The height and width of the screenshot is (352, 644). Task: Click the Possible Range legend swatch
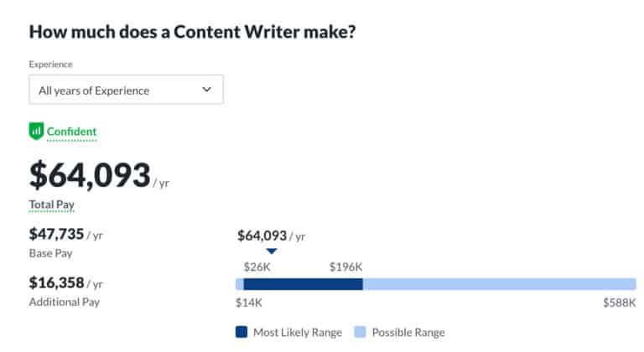click(x=360, y=332)
